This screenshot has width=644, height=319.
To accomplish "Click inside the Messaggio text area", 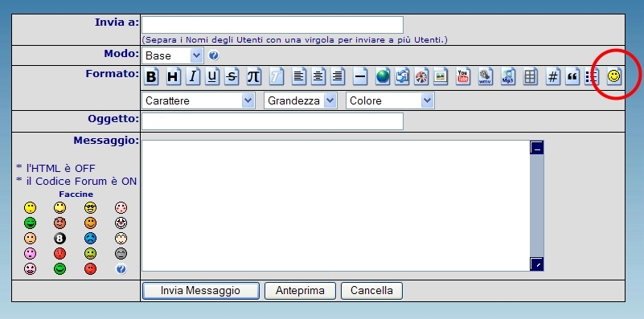I will tap(335, 206).
